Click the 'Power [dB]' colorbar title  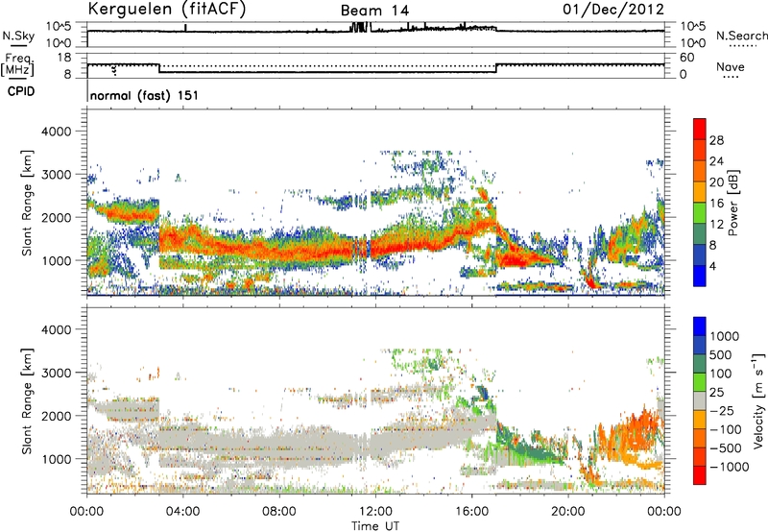[732, 203]
